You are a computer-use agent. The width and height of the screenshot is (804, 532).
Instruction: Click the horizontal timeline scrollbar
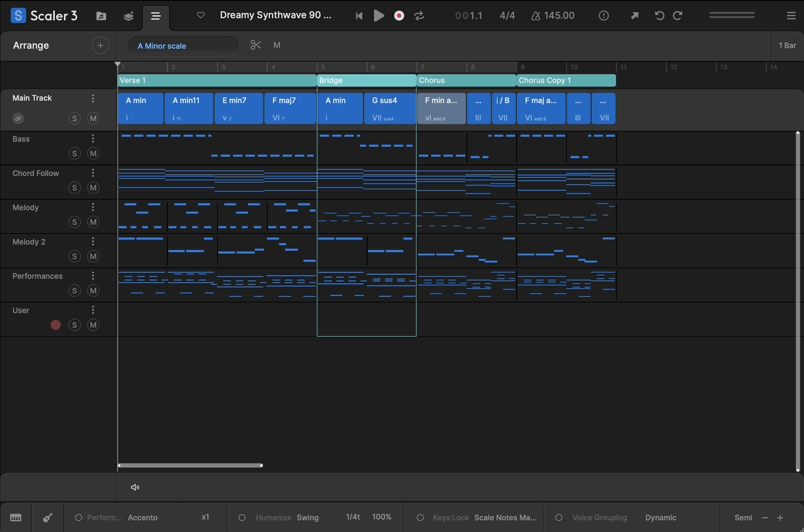pyautogui.click(x=190, y=466)
